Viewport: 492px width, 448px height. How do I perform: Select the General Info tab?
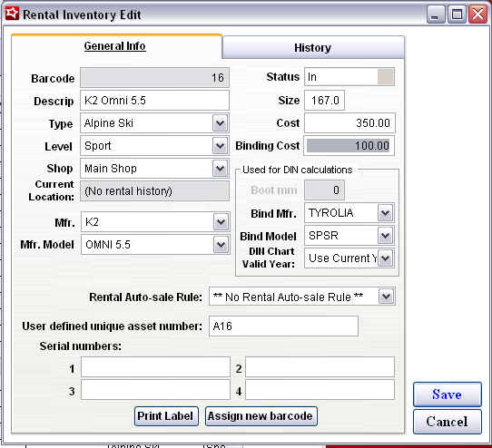(115, 46)
